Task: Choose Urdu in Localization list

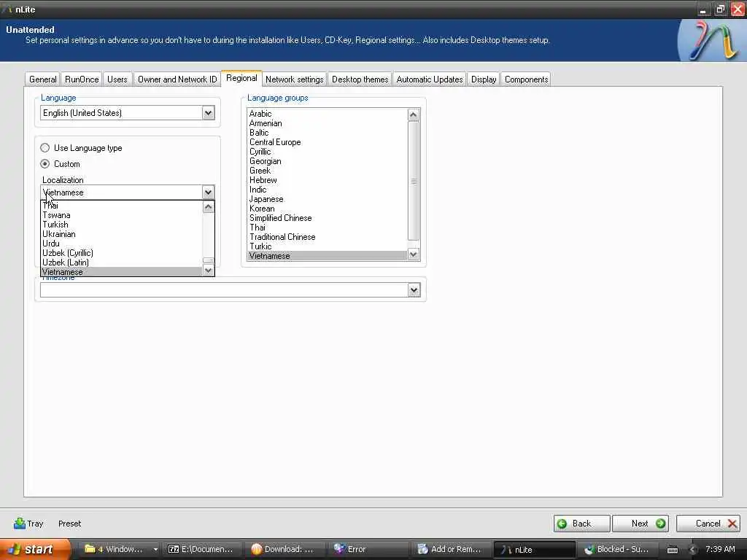Action: [122, 244]
